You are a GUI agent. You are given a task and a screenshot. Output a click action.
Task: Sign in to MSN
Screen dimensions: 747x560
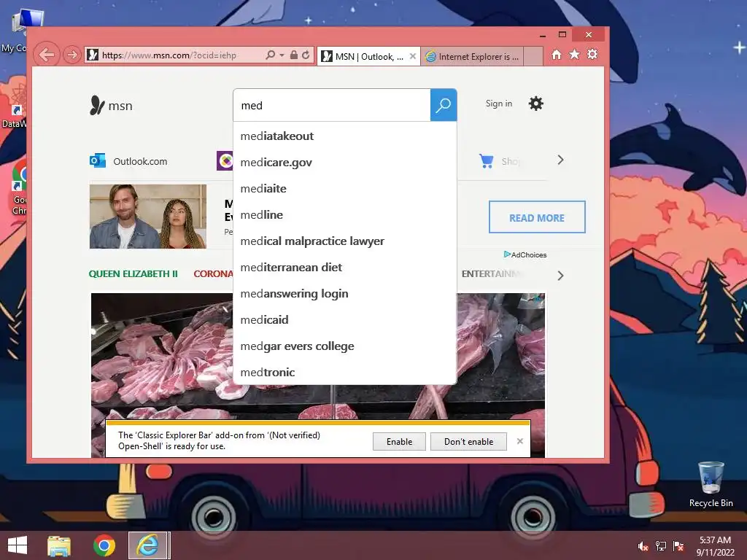click(499, 104)
